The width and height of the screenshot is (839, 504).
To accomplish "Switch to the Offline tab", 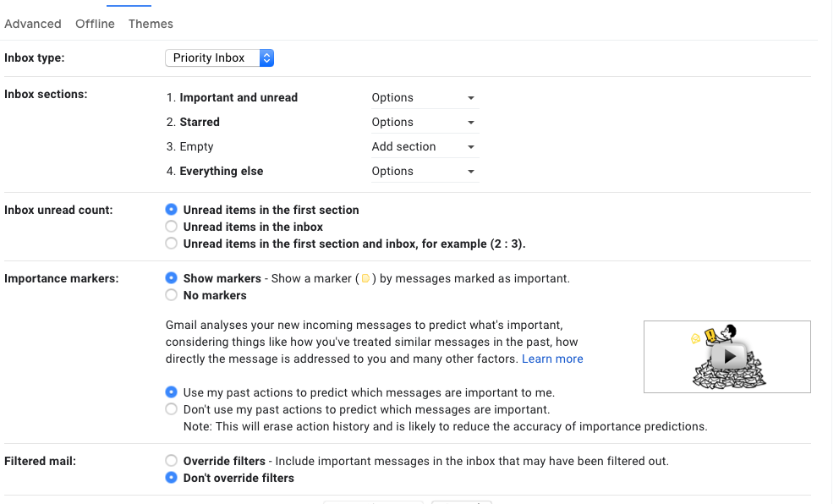I will pos(95,24).
